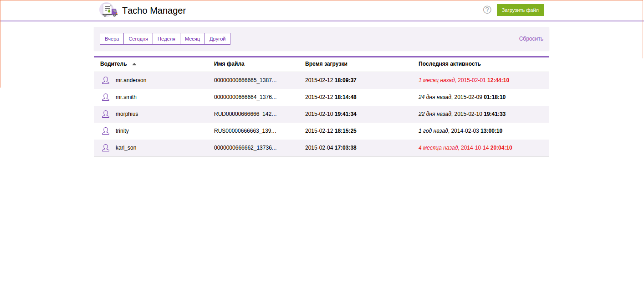Click the user icon beside mr.smith

106,97
